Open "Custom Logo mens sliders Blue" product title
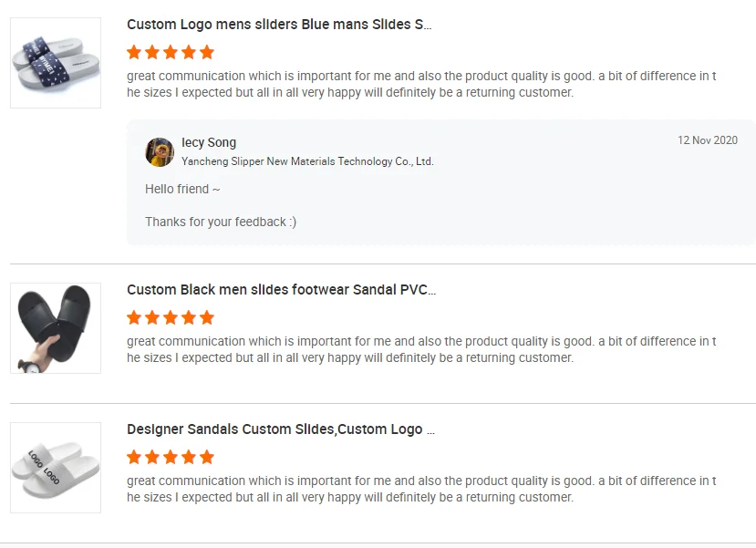Screen dimensions: 756x548 click(279, 25)
